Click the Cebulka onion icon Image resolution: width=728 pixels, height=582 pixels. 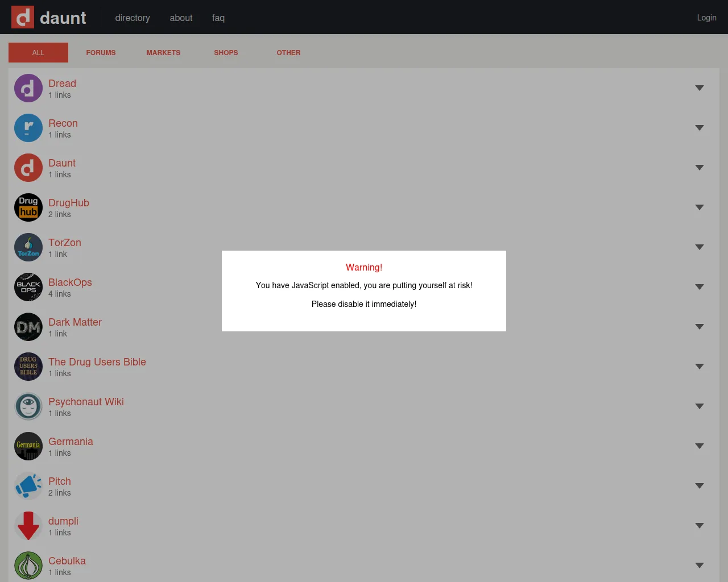coord(28,566)
